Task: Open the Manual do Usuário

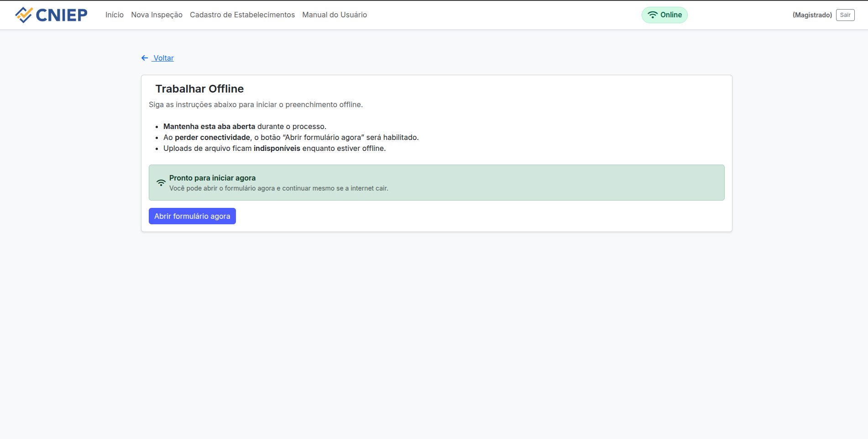Action: coord(334,15)
